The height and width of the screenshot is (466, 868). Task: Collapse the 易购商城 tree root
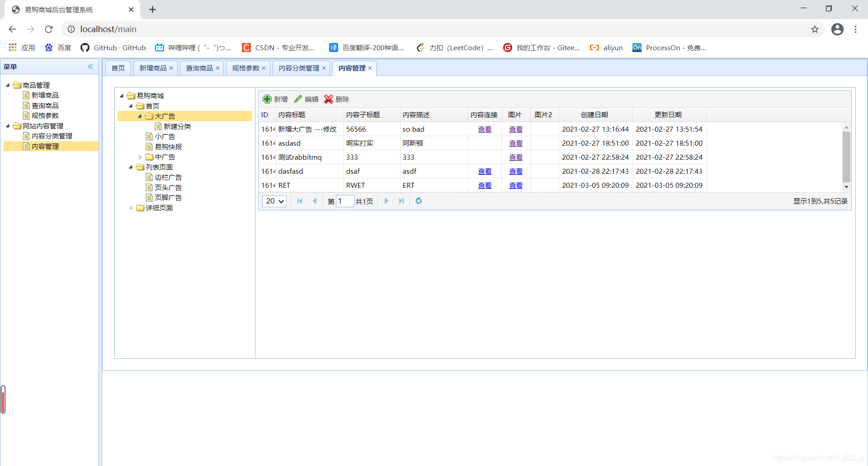[x=122, y=95]
